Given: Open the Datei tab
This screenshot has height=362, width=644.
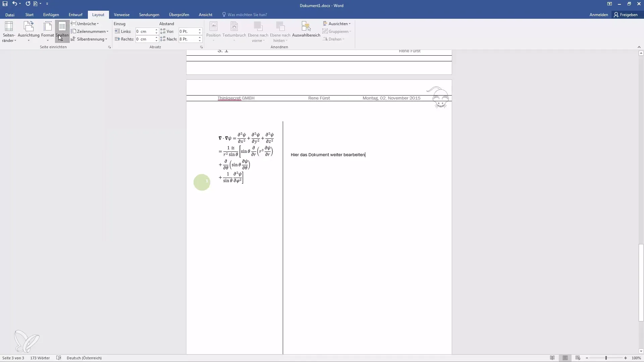Looking at the screenshot, I should pyautogui.click(x=10, y=15).
